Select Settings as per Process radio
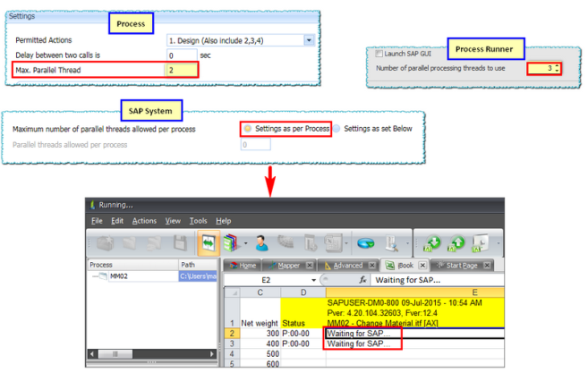Screen dimensions: 588x373 point(248,129)
